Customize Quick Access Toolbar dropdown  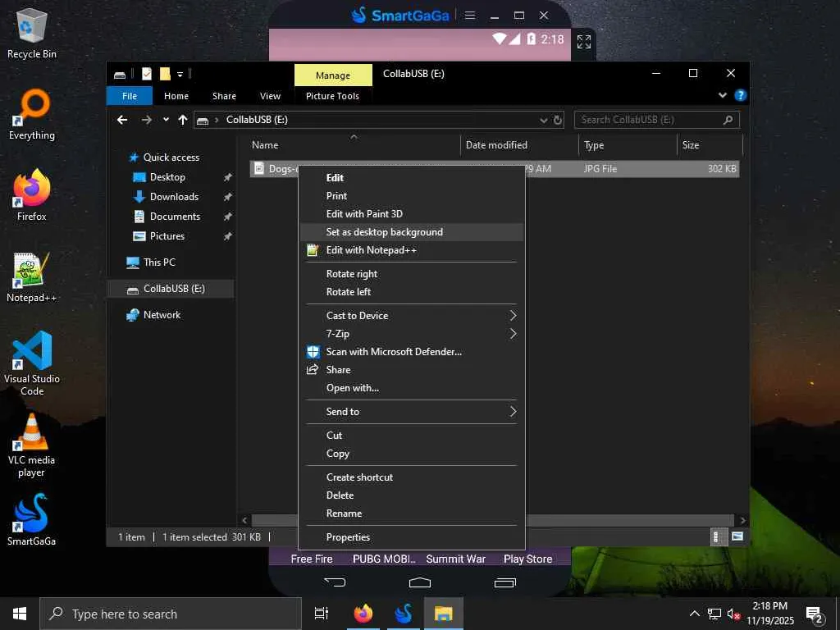(180, 75)
